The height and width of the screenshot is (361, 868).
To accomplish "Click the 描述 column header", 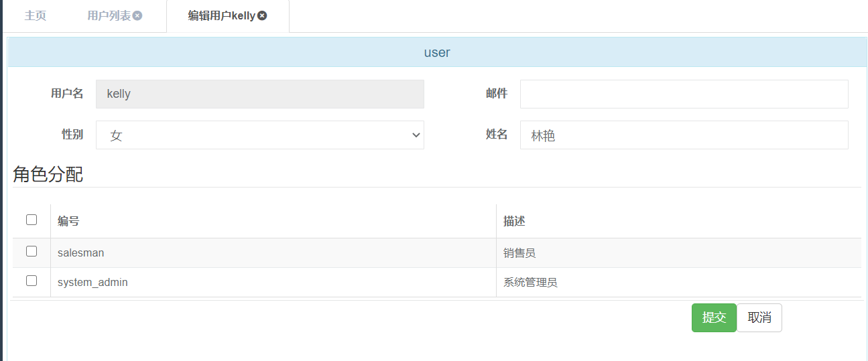I will tap(679, 221).
